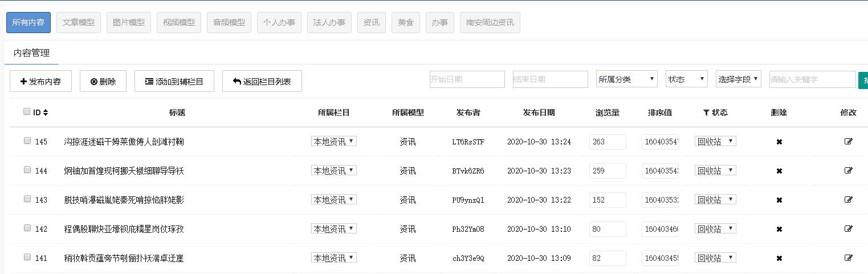Click the edit pencil icon for row 144
This screenshot has height=274, width=868.
coord(848,171)
